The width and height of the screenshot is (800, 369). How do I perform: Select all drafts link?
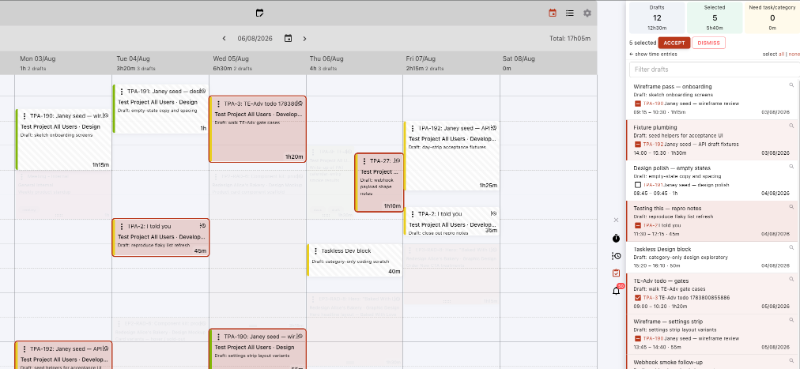pos(782,54)
